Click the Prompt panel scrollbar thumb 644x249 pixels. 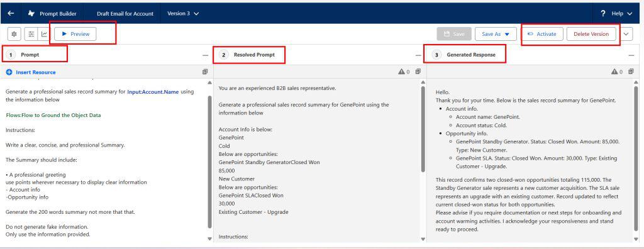coord(210,162)
